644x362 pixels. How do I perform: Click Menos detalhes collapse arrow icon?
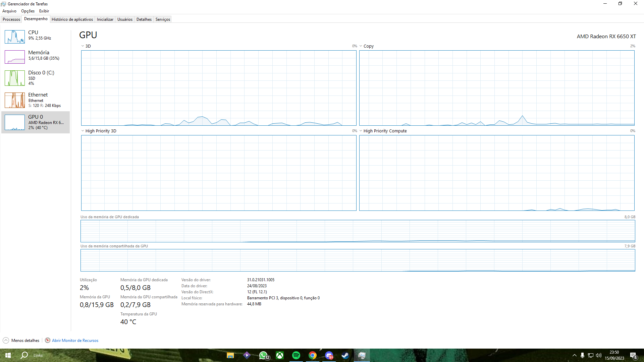pyautogui.click(x=6, y=341)
